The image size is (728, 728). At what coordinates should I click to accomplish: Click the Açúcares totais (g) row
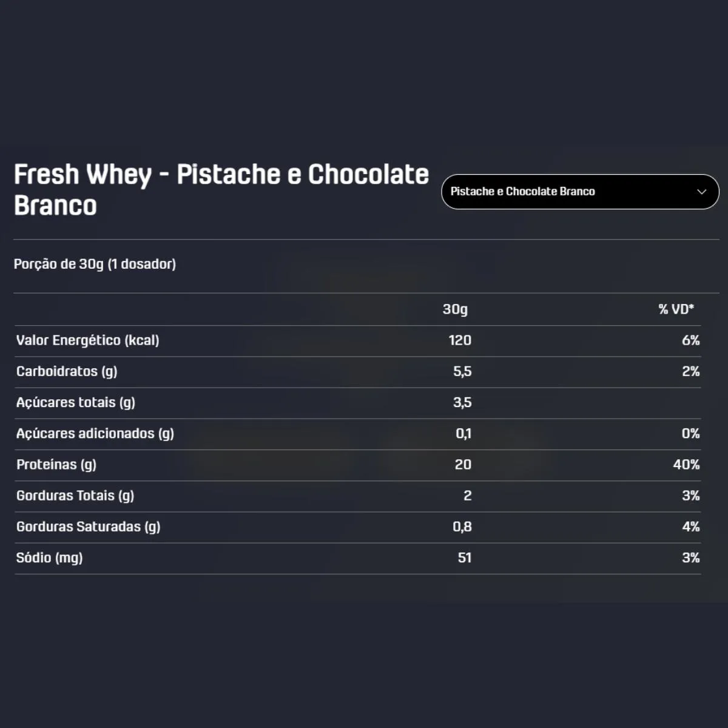tap(358, 403)
